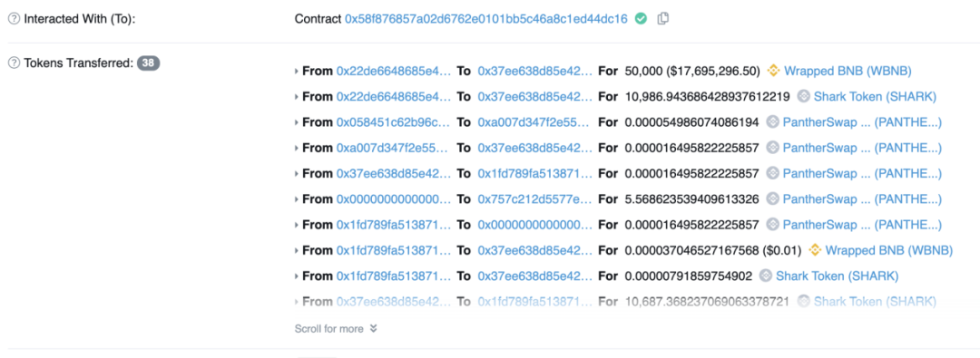Click help icon beside Tokens Transferred

pos(13,63)
